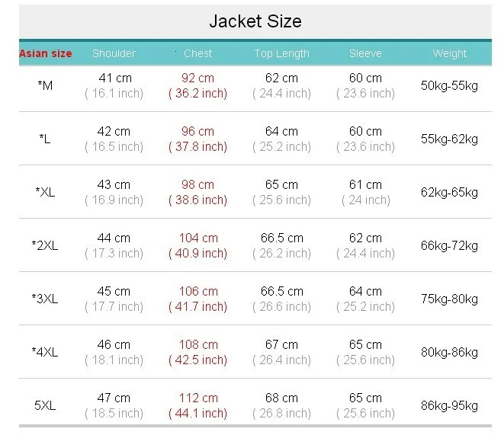The width and height of the screenshot is (504, 435).
Task: Select the red Asian size header
Action: [x=46, y=53]
